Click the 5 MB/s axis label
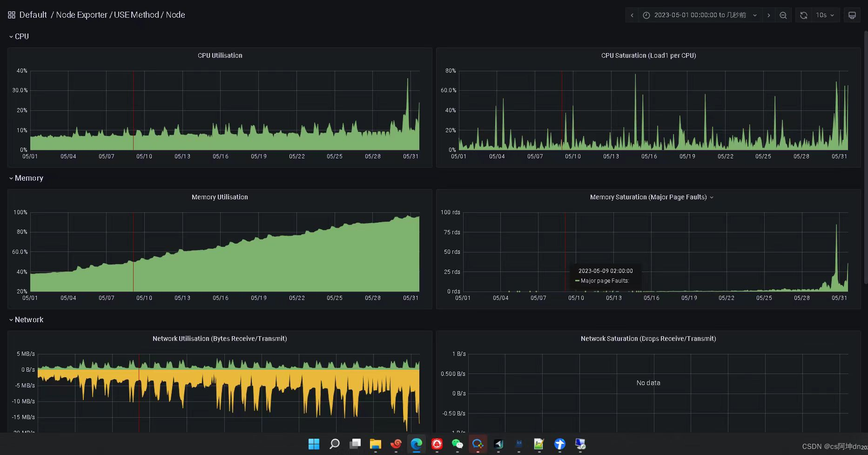 tap(26, 354)
